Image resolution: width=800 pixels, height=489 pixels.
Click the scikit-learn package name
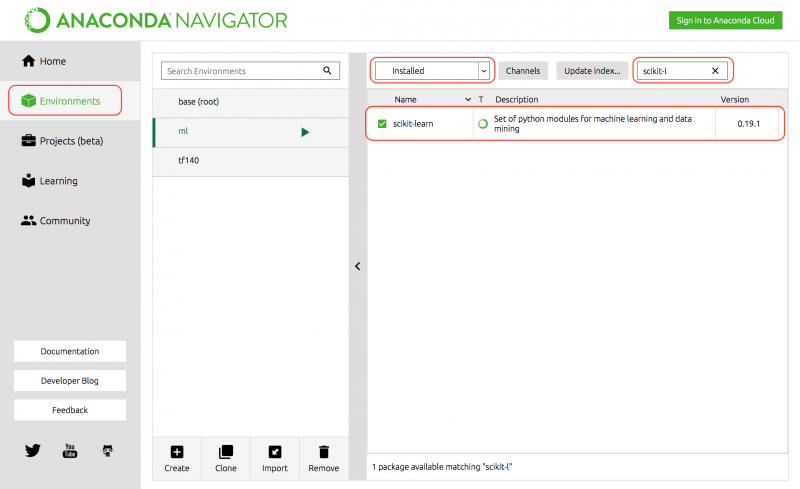pos(413,124)
